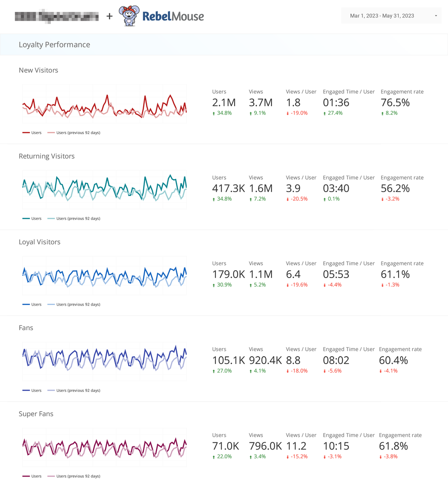This screenshot has height=493, width=448.
Task: Click the 76.5% Engagement rate value
Action: pyautogui.click(x=395, y=102)
